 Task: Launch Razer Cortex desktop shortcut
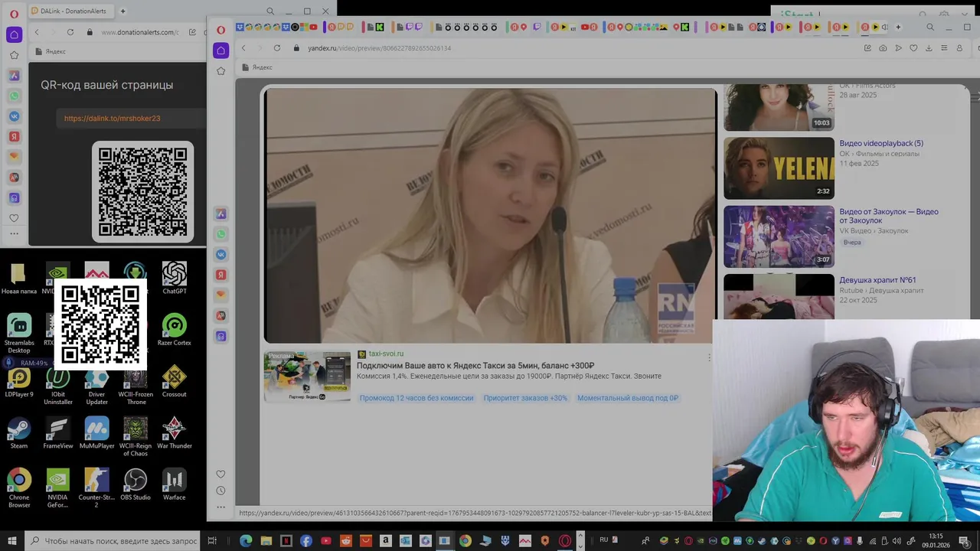pyautogui.click(x=175, y=330)
